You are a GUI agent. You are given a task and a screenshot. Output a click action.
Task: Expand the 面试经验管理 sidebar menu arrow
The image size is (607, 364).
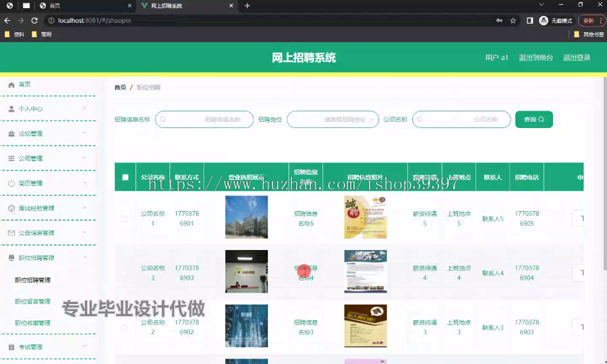[x=84, y=208]
